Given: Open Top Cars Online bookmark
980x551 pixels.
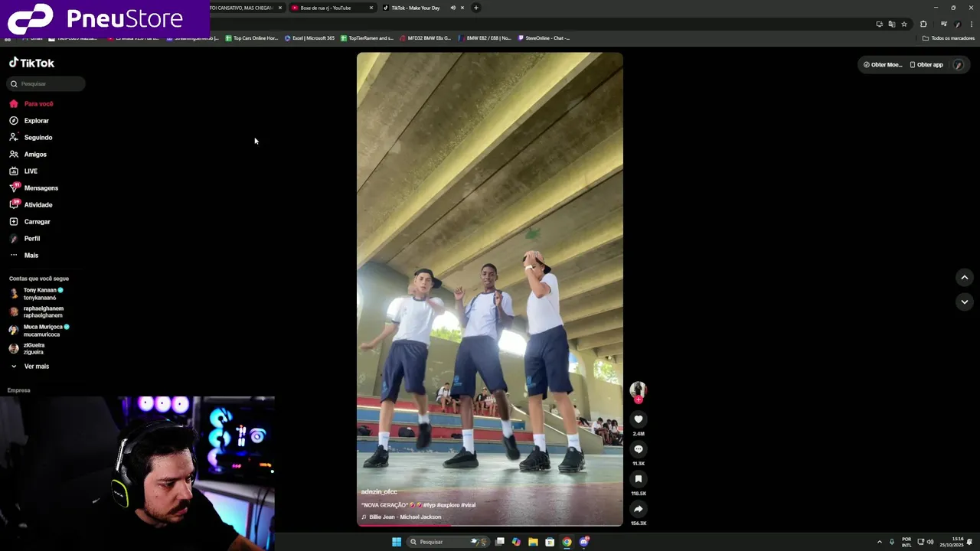Looking at the screenshot, I should 251,37.
